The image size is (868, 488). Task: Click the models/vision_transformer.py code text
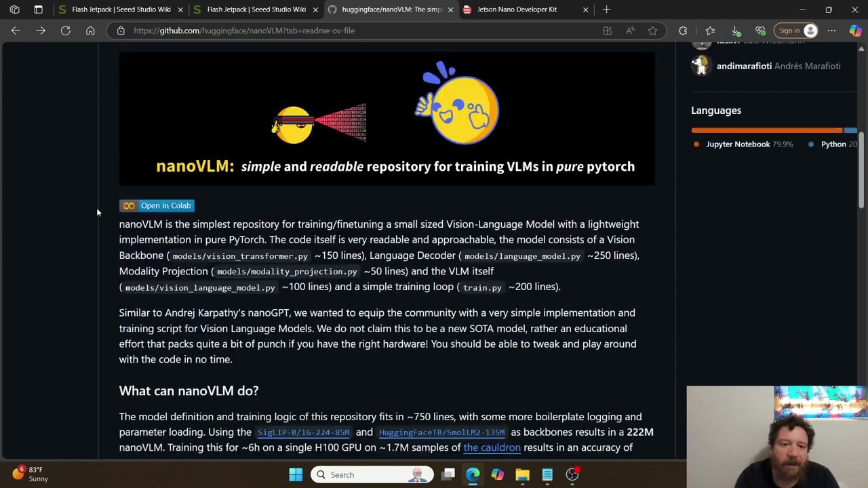coord(240,256)
